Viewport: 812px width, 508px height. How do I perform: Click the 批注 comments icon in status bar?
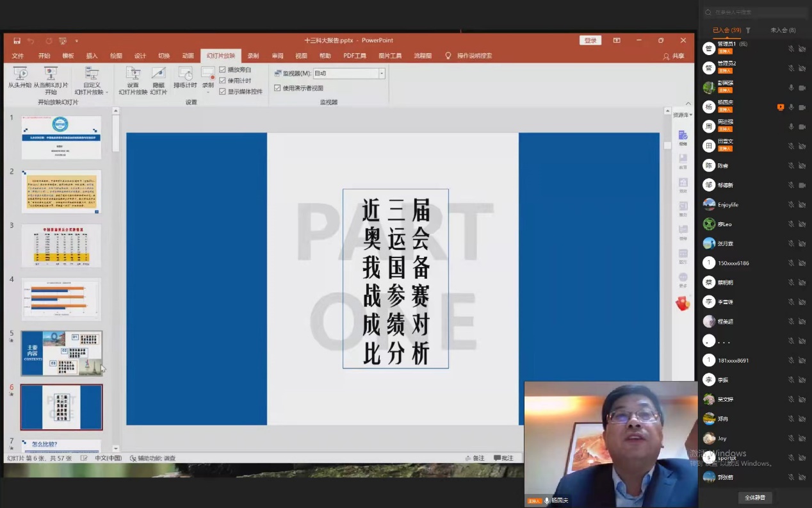click(x=503, y=458)
